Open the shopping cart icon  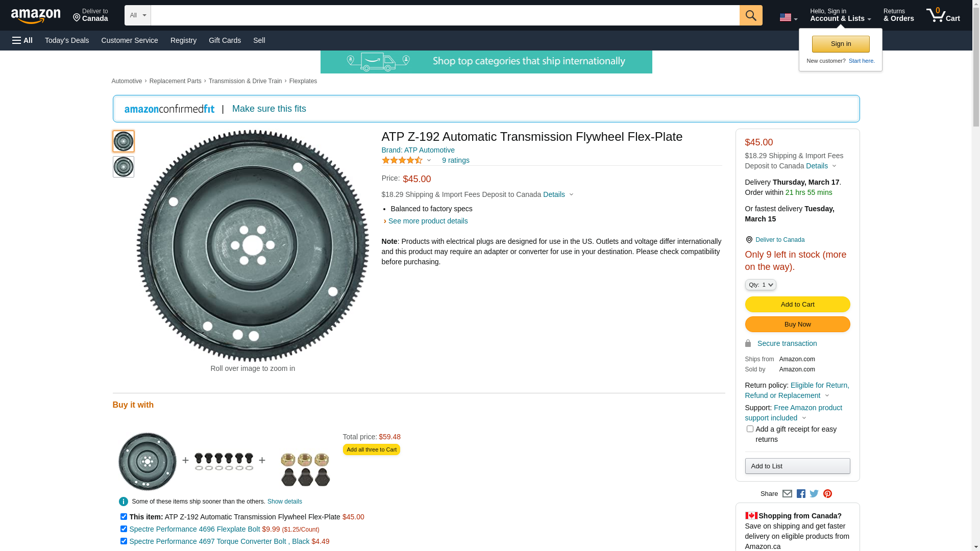click(x=943, y=15)
